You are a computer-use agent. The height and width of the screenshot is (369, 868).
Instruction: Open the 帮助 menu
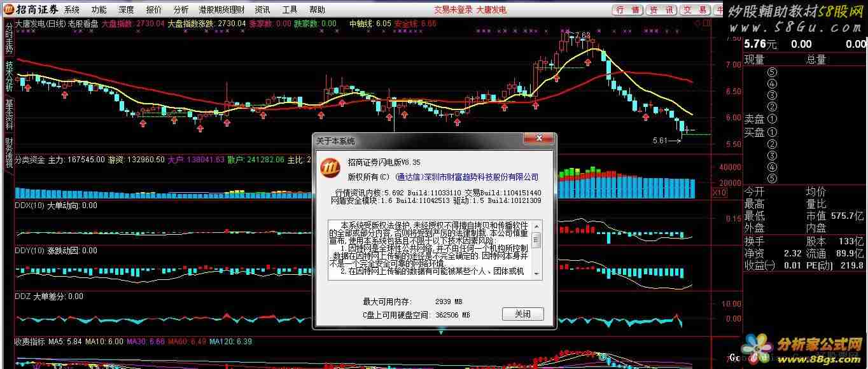[x=317, y=10]
